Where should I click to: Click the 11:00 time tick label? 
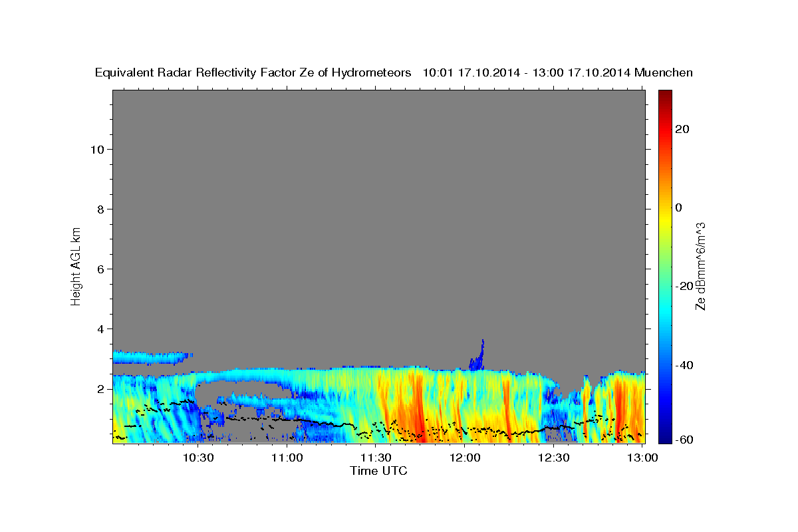pos(287,458)
